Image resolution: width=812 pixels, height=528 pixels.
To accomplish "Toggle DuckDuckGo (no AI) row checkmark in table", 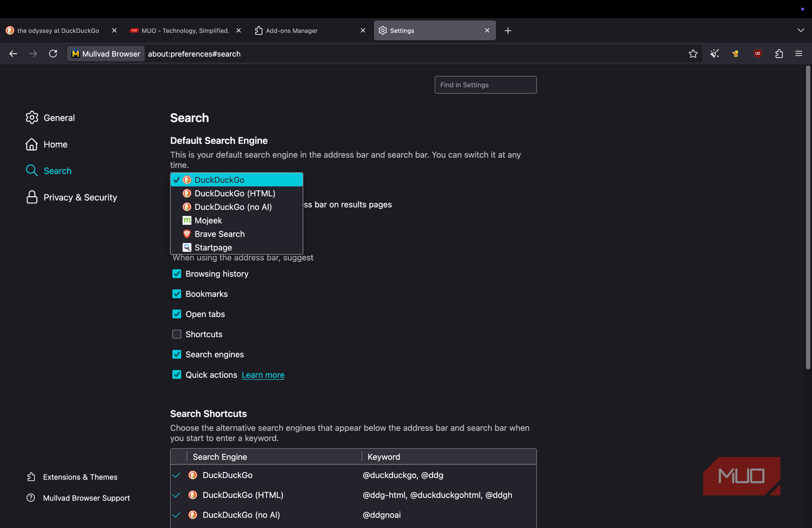I will click(176, 515).
